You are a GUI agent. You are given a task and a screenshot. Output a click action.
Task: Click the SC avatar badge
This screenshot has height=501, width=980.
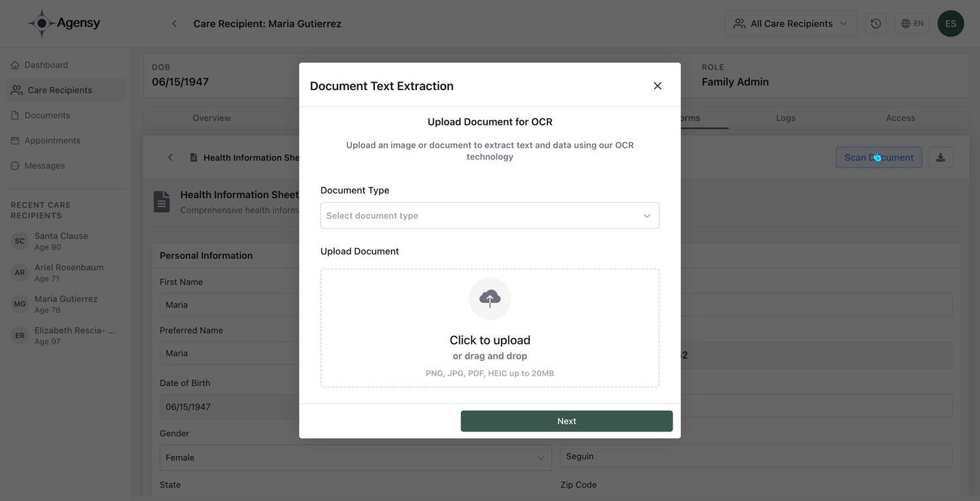(x=20, y=241)
